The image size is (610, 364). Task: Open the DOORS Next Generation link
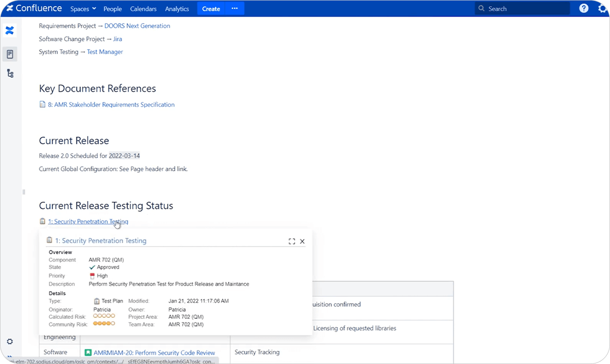[137, 26]
